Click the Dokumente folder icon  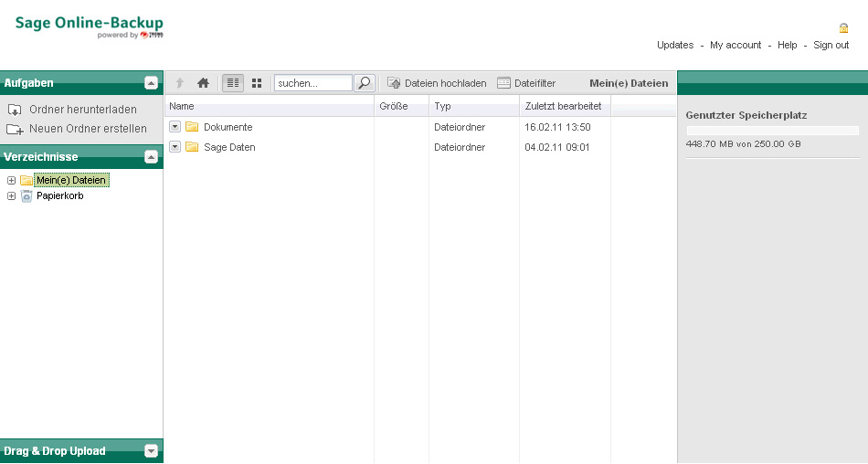pos(192,127)
